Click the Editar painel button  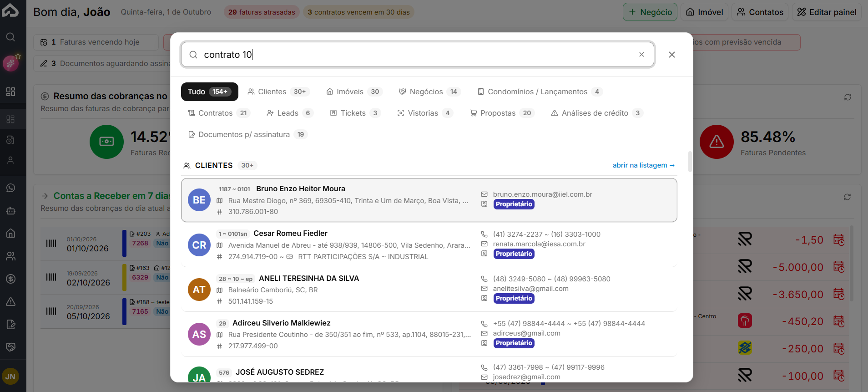click(x=827, y=12)
